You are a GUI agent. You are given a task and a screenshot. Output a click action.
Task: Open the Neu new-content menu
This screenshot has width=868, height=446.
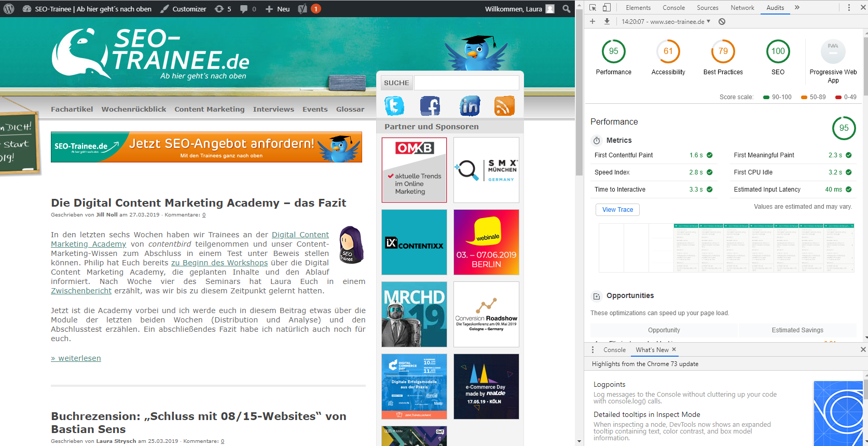coord(278,9)
